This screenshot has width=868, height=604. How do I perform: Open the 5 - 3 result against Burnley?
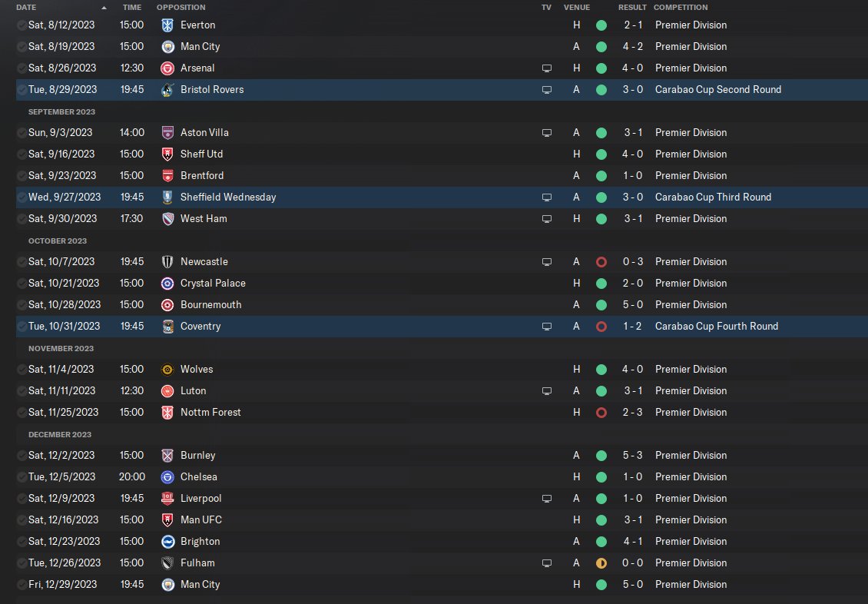click(x=632, y=455)
